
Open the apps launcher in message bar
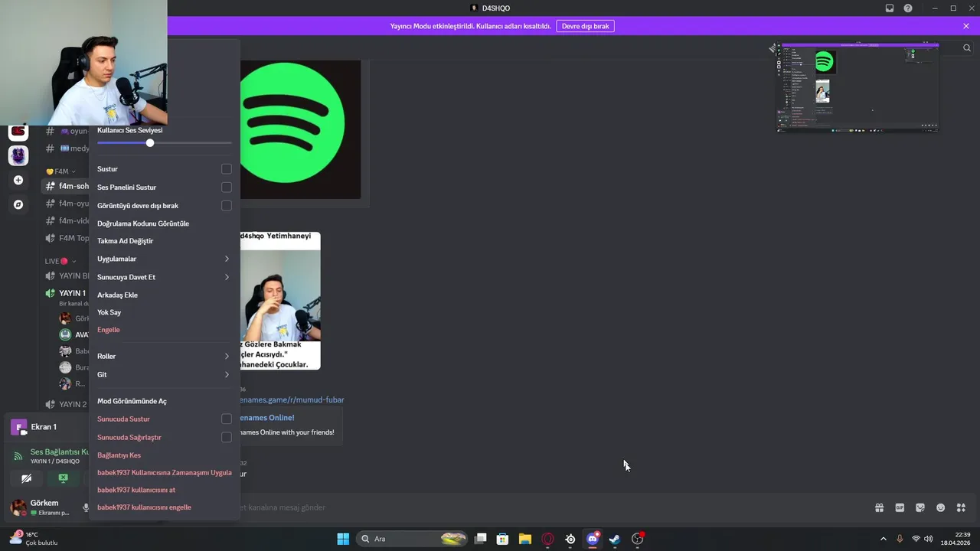pyautogui.click(x=961, y=507)
